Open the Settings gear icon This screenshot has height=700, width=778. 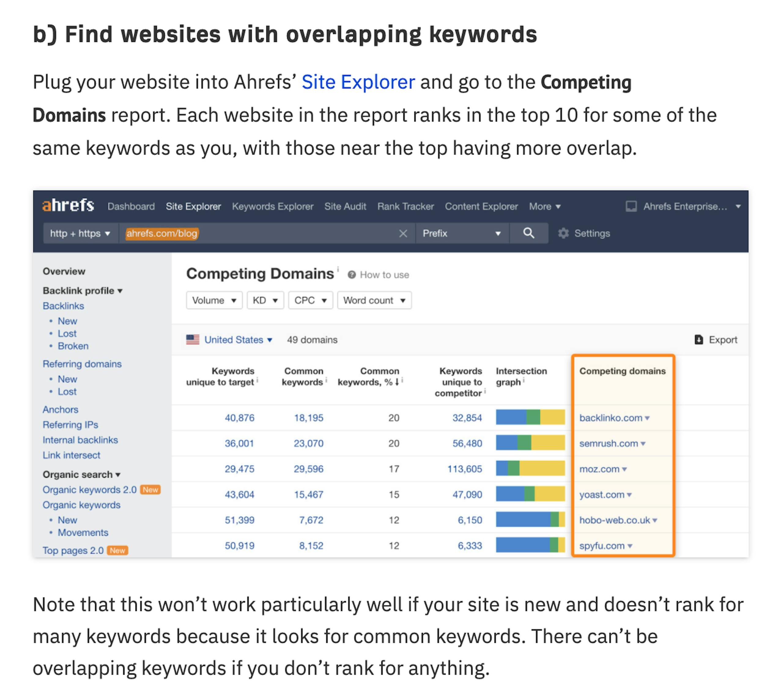(x=563, y=233)
